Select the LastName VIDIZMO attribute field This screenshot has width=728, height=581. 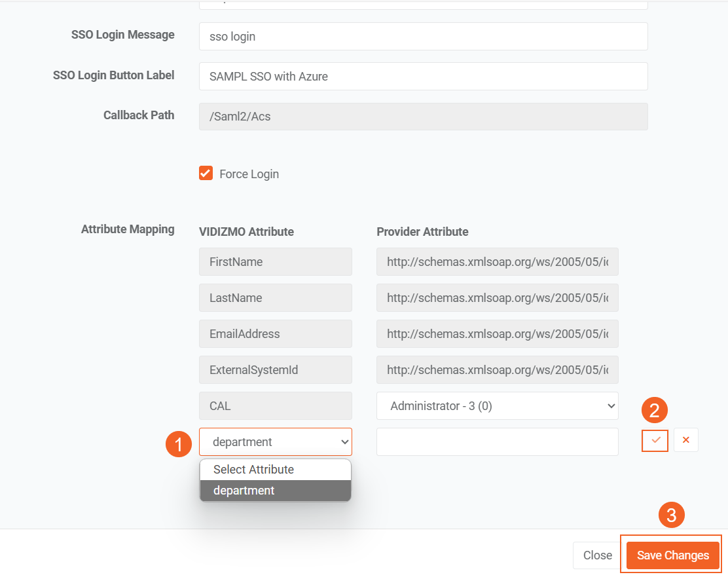tap(276, 298)
